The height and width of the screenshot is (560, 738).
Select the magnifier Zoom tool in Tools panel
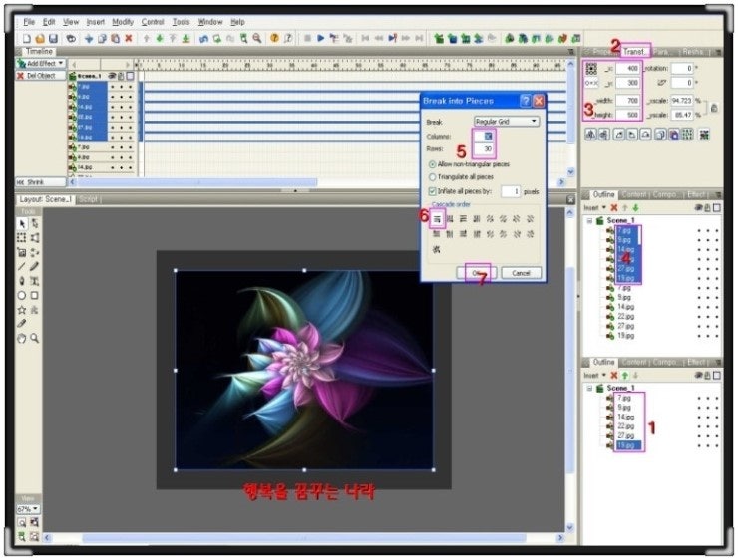(34, 338)
